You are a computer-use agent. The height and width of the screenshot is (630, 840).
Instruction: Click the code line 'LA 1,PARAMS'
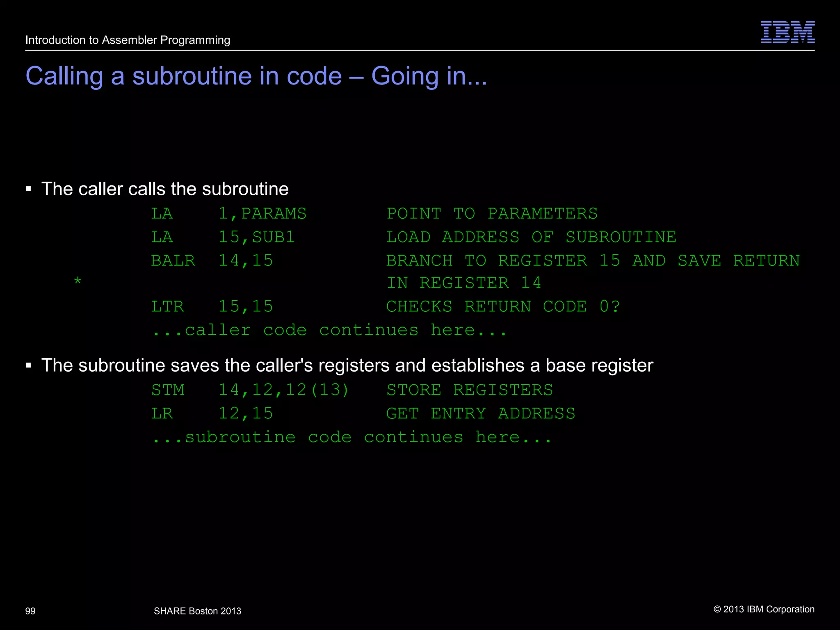(x=229, y=214)
